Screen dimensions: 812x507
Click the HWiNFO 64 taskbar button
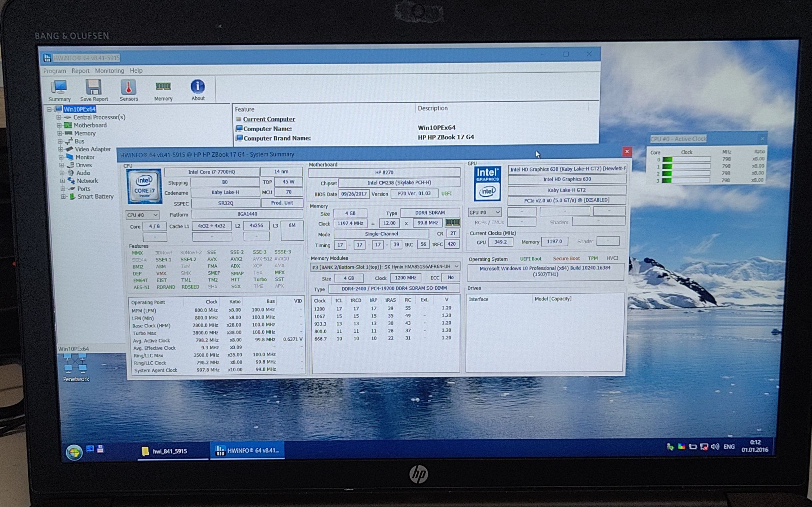[247, 451]
